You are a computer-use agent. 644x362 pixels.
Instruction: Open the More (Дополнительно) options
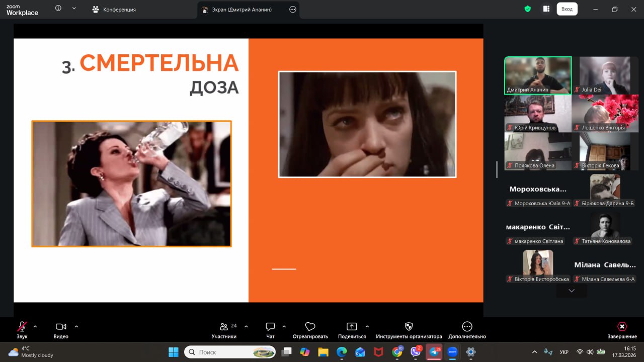(467, 327)
